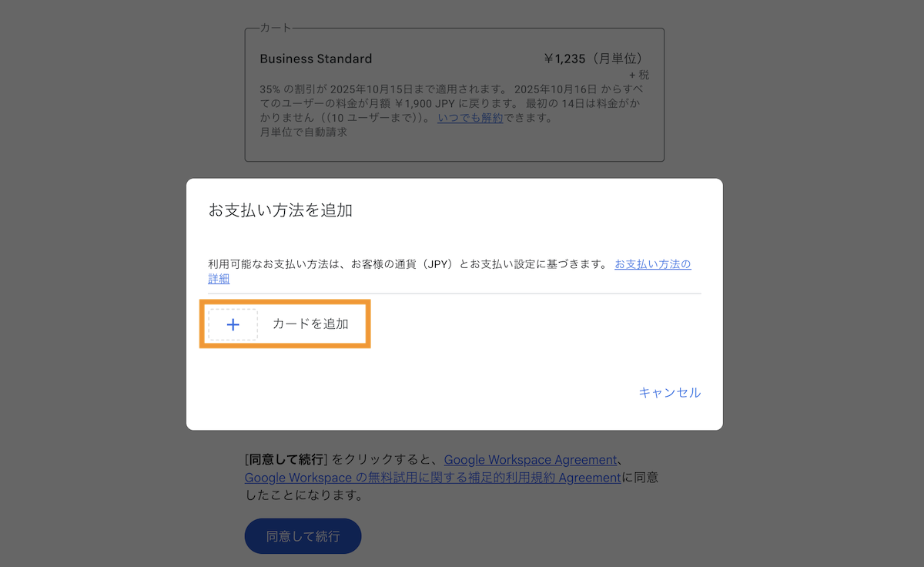Click the bold [同意して続行] text in the paragraph
Image resolution: width=924 pixels, height=567 pixels.
click(x=286, y=460)
